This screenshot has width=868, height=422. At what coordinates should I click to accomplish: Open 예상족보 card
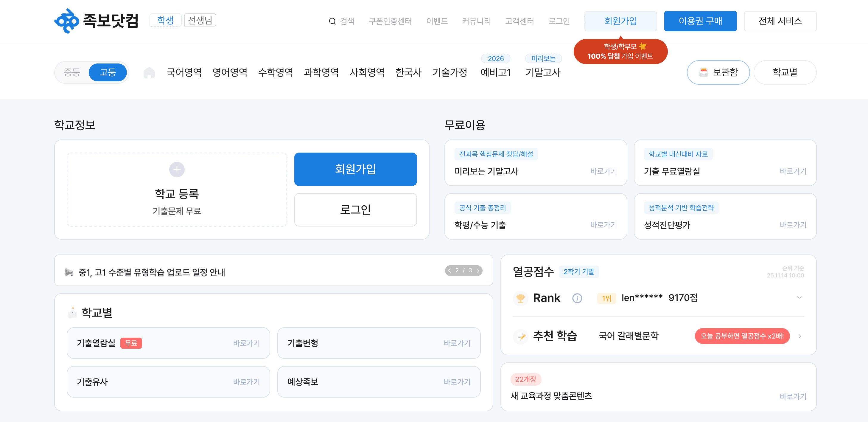[x=379, y=382]
